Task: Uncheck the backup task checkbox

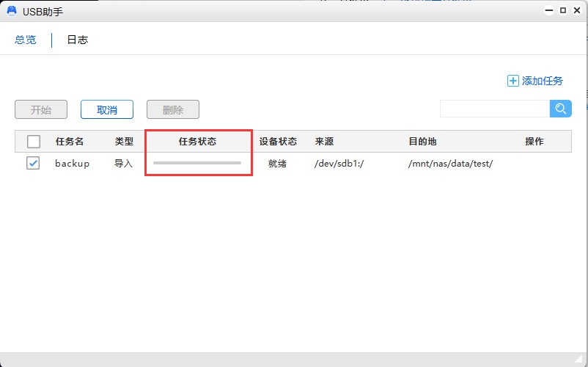Action: tap(34, 164)
